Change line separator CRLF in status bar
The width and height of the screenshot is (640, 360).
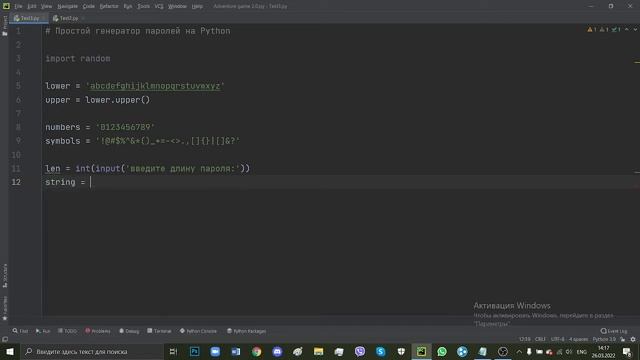coord(540,339)
